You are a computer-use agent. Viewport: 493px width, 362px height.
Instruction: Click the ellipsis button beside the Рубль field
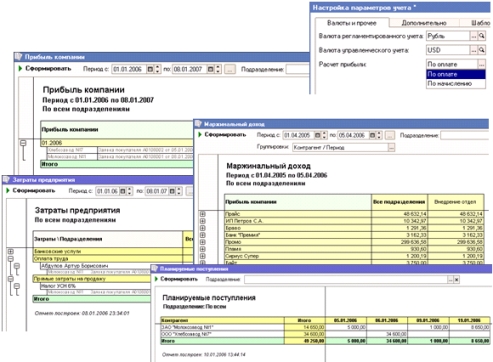(x=474, y=36)
